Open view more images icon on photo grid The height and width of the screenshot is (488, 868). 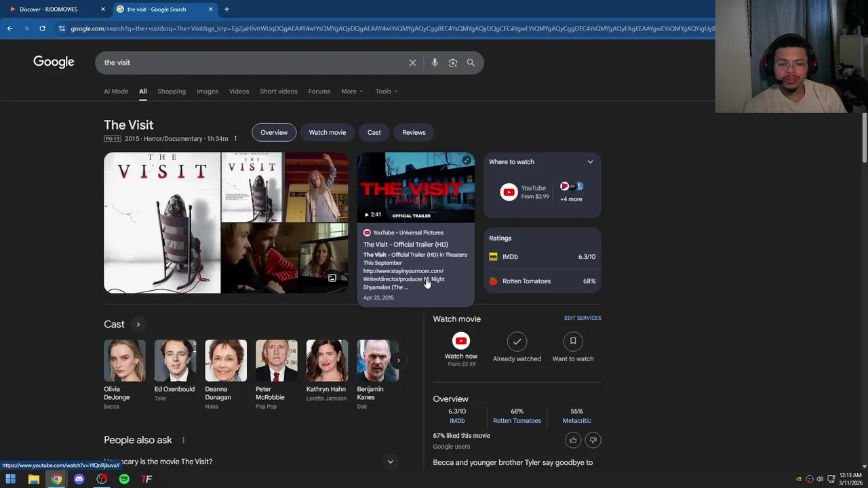(x=332, y=278)
